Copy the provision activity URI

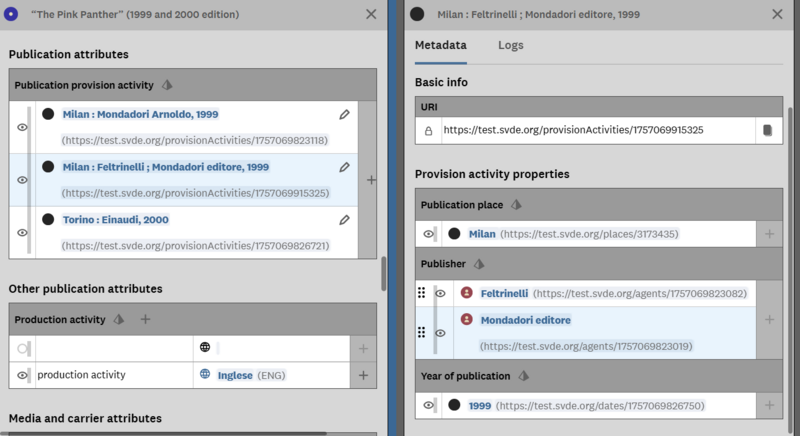[767, 131]
